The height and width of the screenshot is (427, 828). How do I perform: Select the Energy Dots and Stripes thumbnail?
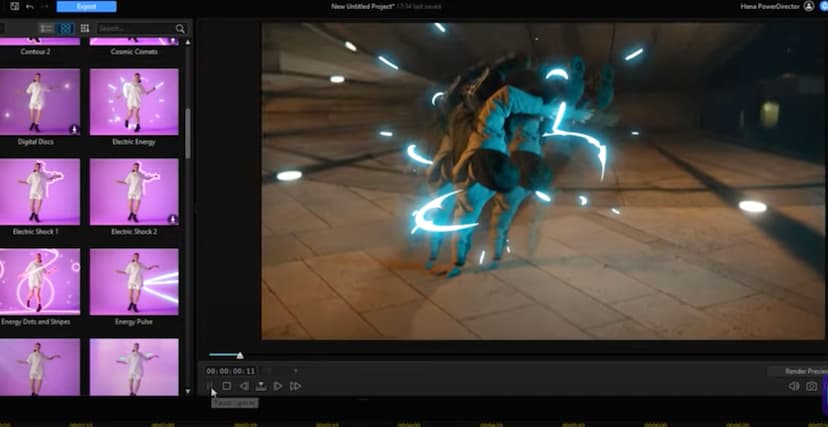click(40, 282)
